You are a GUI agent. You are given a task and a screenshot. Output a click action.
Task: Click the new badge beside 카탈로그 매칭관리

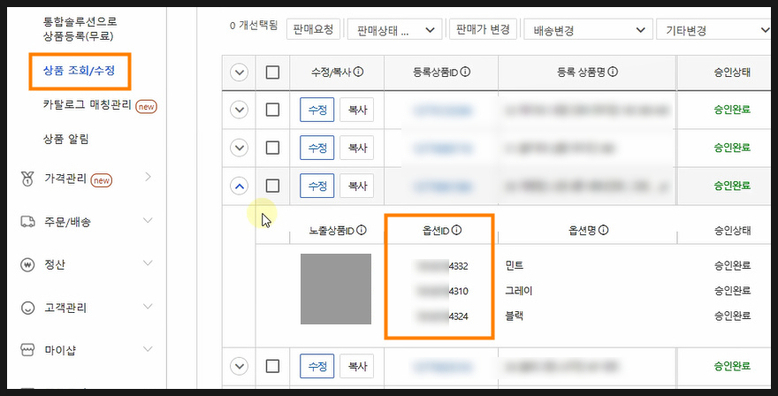click(146, 106)
